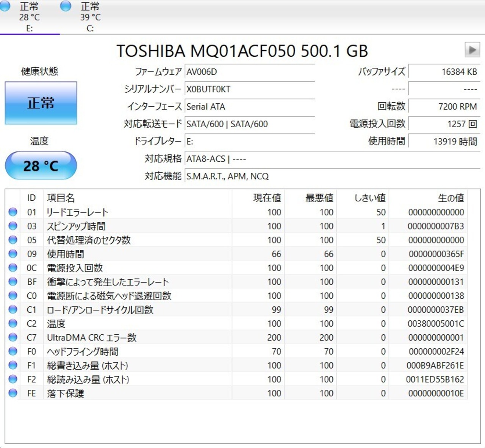The image size is (485, 448).
Task: Click the 電源投入回数 value 1257 回
Action: point(444,124)
